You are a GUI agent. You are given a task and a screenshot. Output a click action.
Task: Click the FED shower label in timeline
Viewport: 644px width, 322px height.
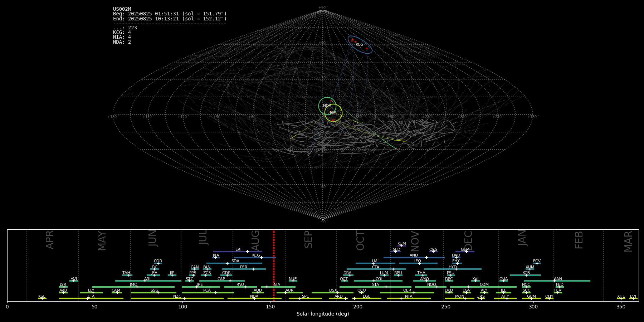(560, 285)
